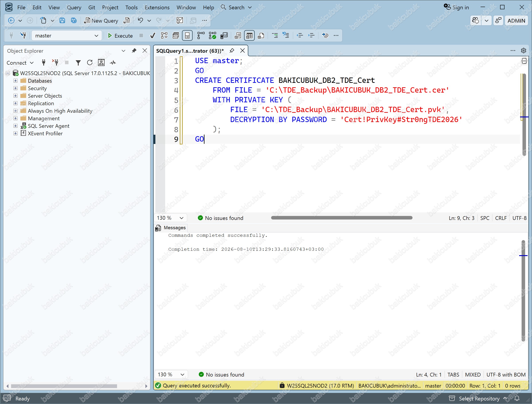This screenshot has height=404, width=532.
Task: Expand the Security node
Action: pyautogui.click(x=15, y=88)
